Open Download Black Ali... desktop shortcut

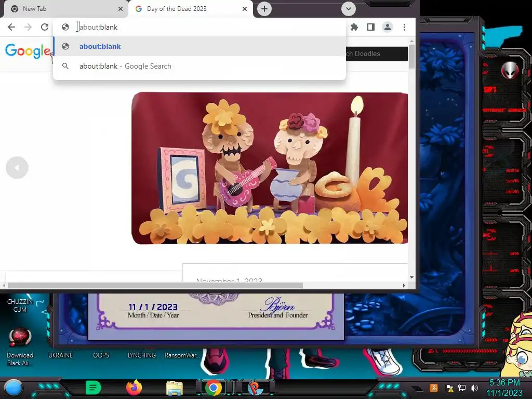[x=20, y=347]
